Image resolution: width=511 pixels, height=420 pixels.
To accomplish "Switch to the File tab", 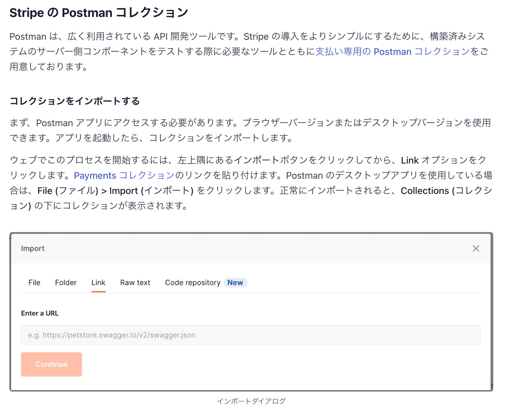I will (x=34, y=282).
